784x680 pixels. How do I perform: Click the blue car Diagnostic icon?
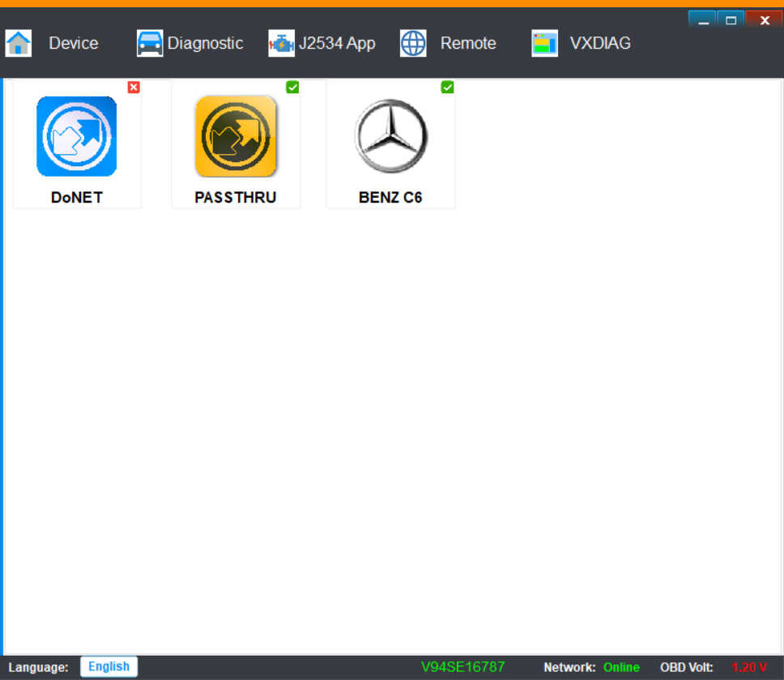(x=150, y=44)
